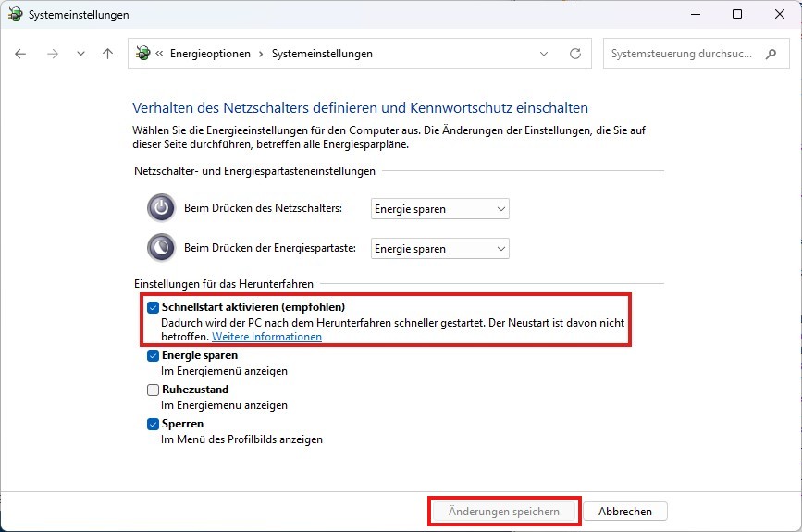Go up one level with up arrow
Image resolution: width=802 pixels, height=532 pixels.
(x=107, y=54)
